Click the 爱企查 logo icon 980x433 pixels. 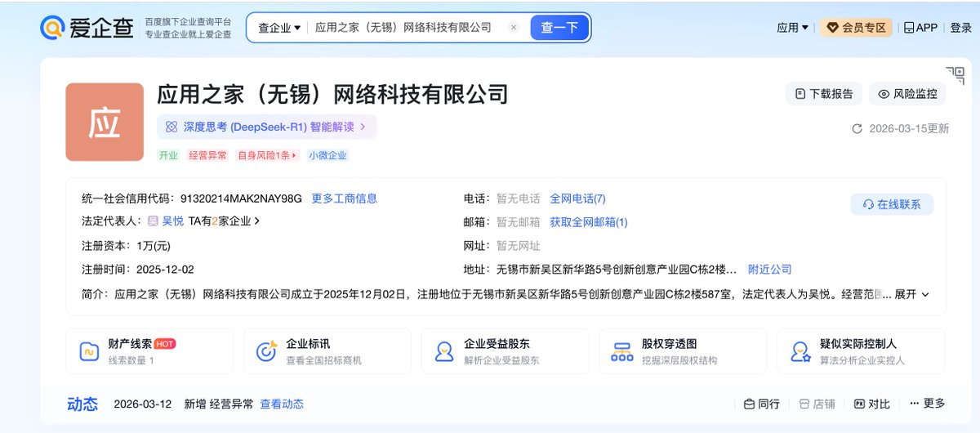point(52,27)
